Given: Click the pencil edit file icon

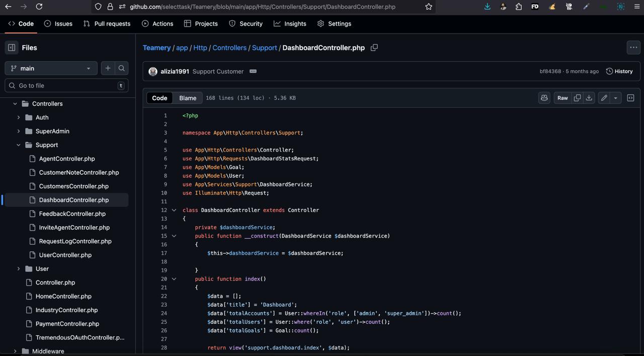Looking at the screenshot, I should pyautogui.click(x=604, y=98).
